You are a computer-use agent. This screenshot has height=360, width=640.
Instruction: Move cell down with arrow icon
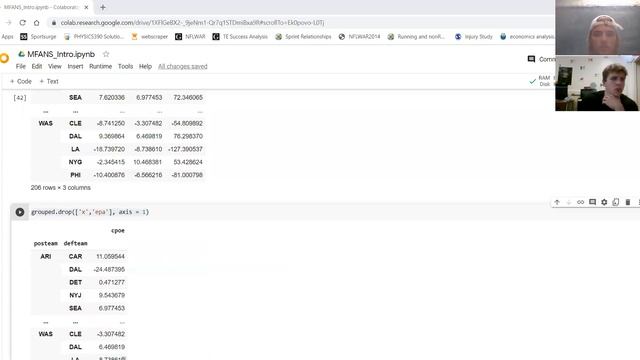tap(569, 202)
